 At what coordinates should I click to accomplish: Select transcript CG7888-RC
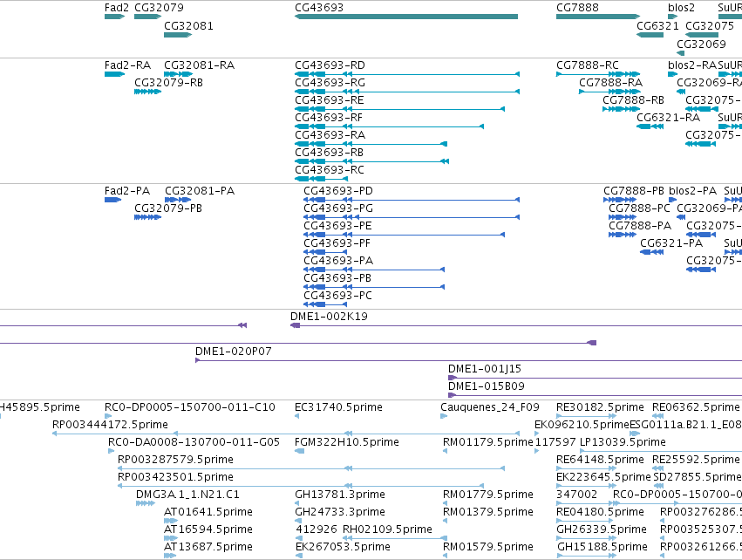point(598,74)
